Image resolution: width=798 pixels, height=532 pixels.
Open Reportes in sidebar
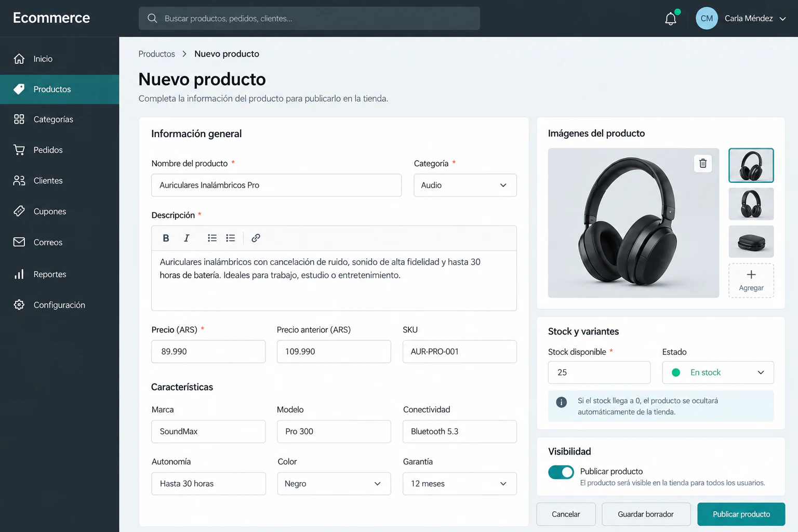click(x=60, y=274)
